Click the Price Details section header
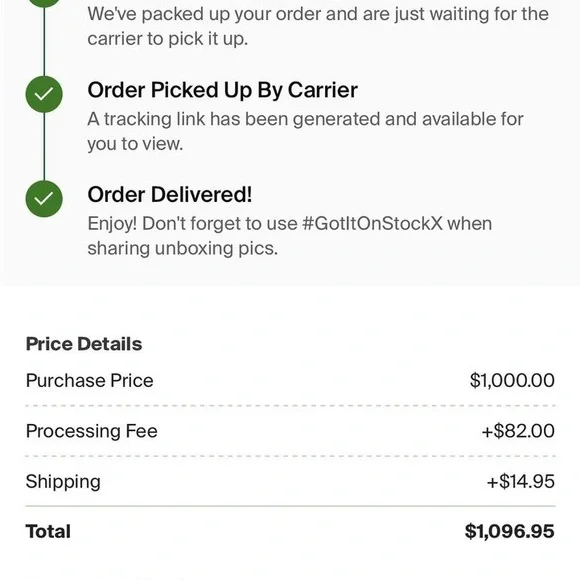Viewport: 580px width, 580px height. point(84,344)
